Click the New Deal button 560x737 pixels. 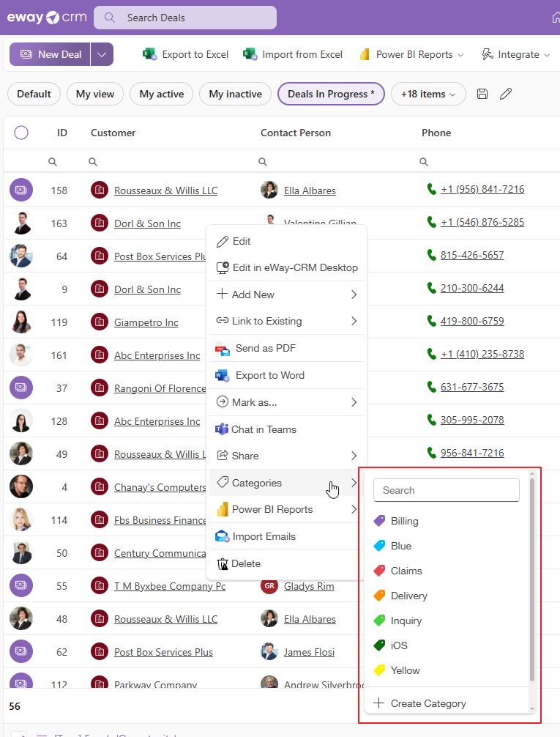click(51, 54)
